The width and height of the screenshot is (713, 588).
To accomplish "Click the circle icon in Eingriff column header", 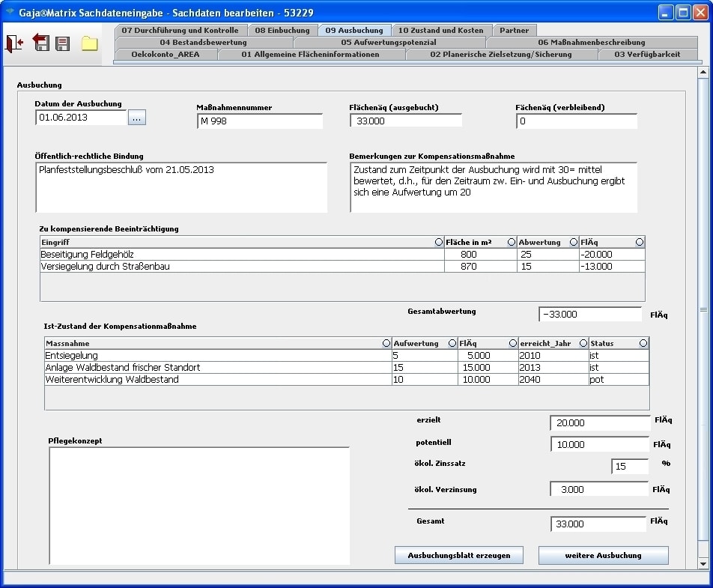I will pyautogui.click(x=439, y=242).
